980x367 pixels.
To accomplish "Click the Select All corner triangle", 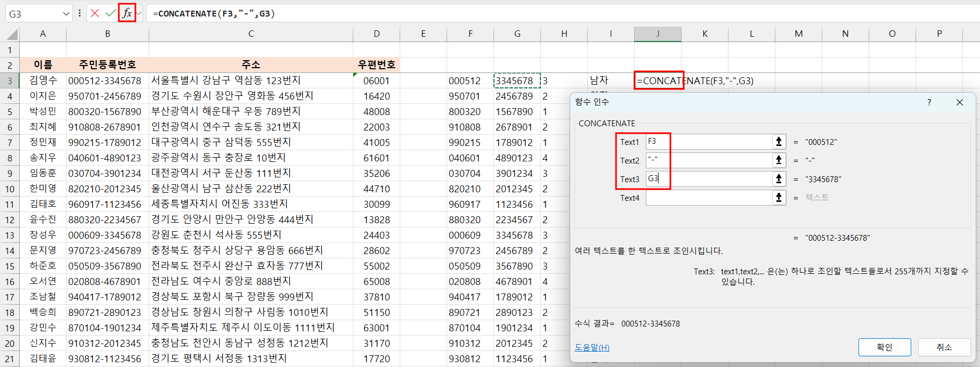I will 12,35.
